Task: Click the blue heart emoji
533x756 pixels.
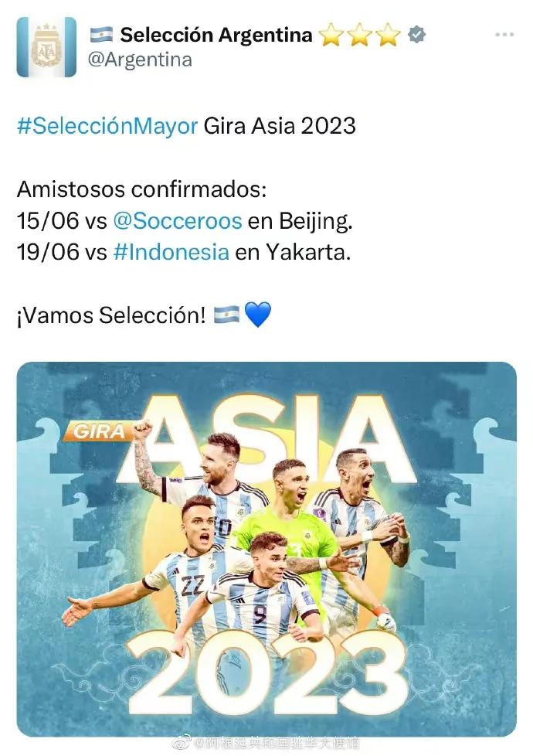Action: click(x=258, y=315)
